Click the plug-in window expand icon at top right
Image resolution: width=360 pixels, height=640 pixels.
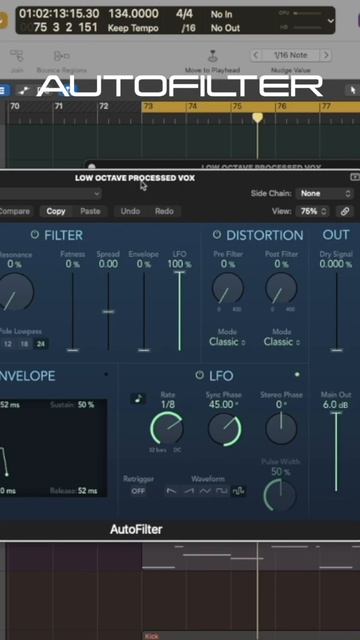(355, 177)
